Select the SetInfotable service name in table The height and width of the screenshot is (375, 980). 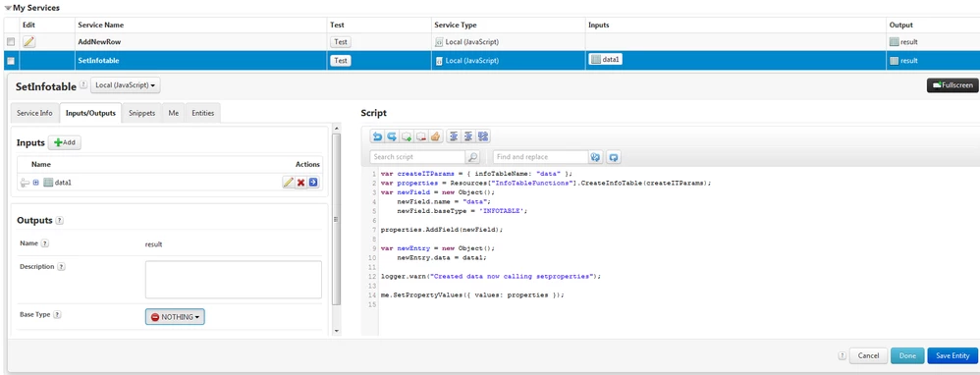98,61
